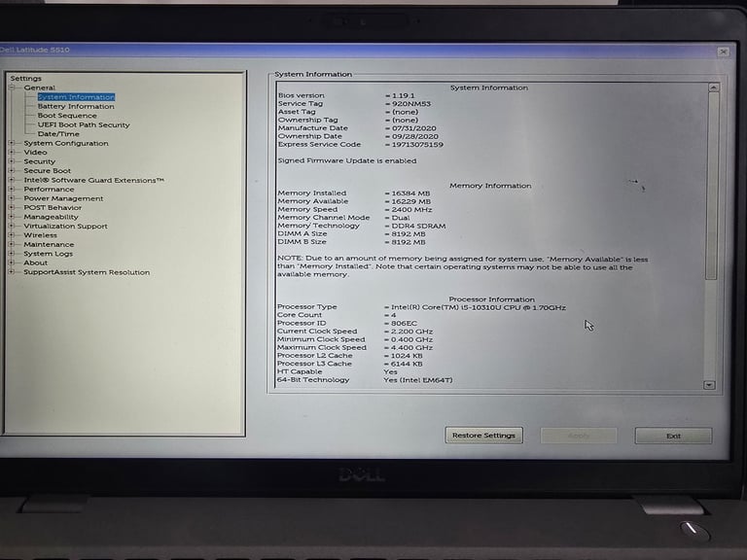Click the Exit button
The height and width of the screenshot is (560, 747).
pos(673,436)
